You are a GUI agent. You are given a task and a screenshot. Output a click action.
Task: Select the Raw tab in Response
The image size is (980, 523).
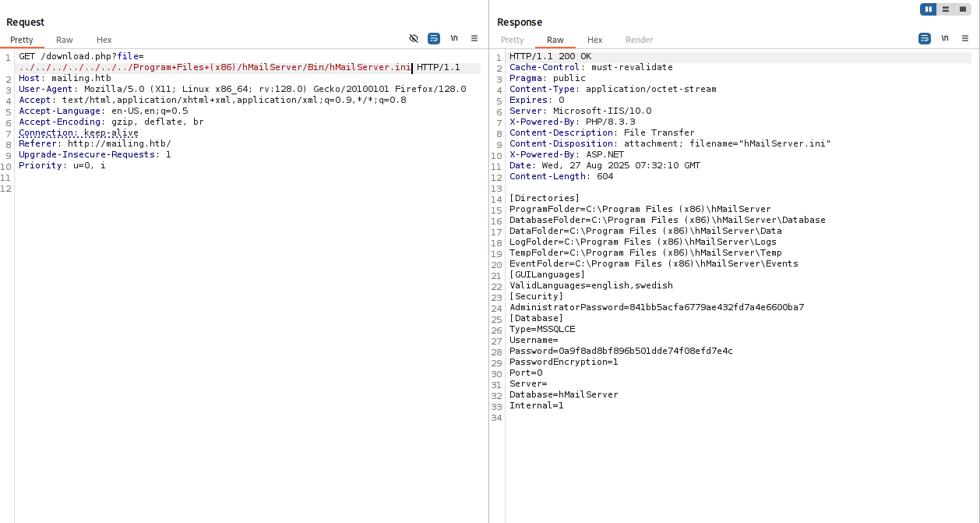coord(555,40)
